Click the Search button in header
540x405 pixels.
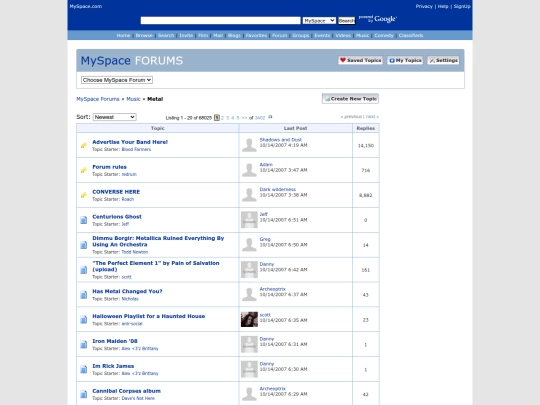pos(346,21)
